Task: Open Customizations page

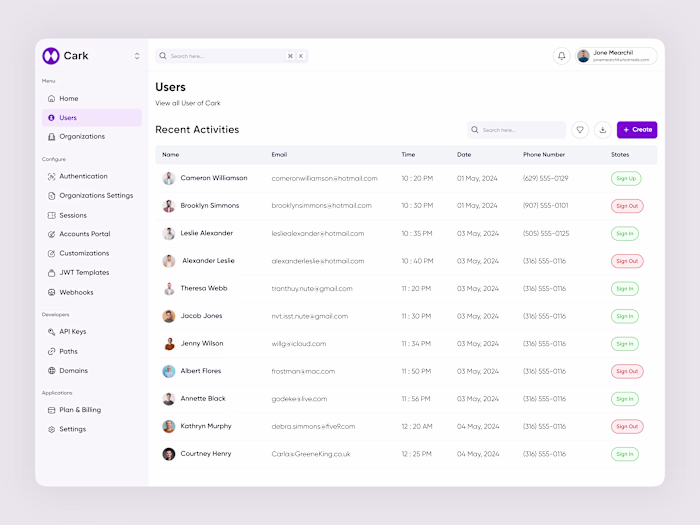Action: click(x=92, y=253)
